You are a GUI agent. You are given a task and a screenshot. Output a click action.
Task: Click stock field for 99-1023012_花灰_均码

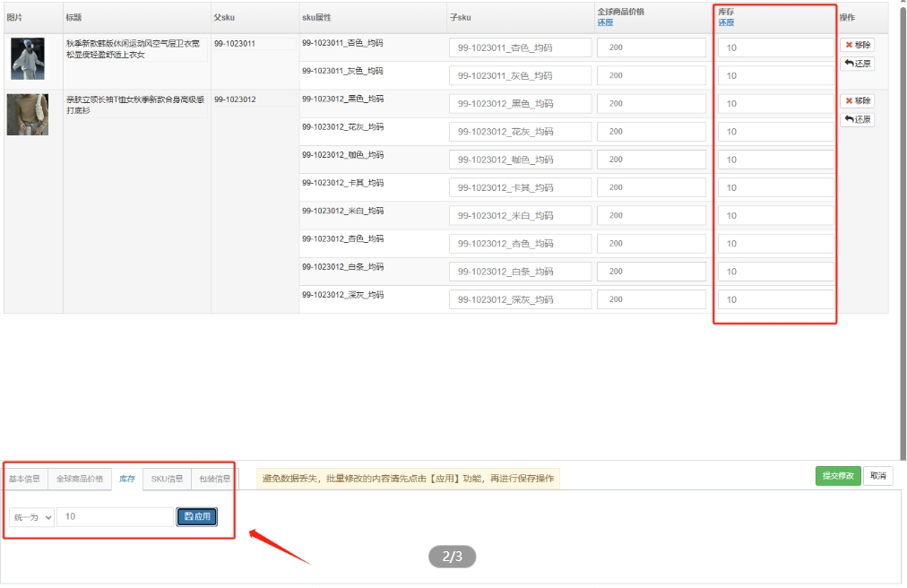775,132
